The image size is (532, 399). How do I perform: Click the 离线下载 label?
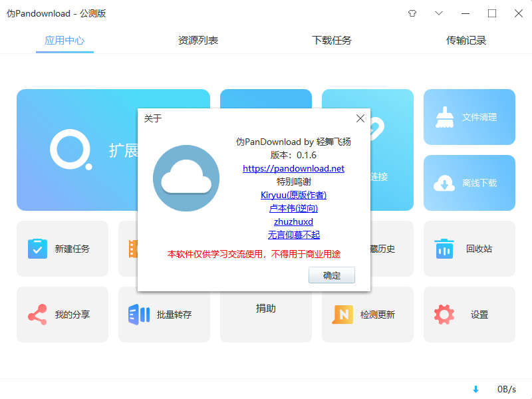[479, 183]
